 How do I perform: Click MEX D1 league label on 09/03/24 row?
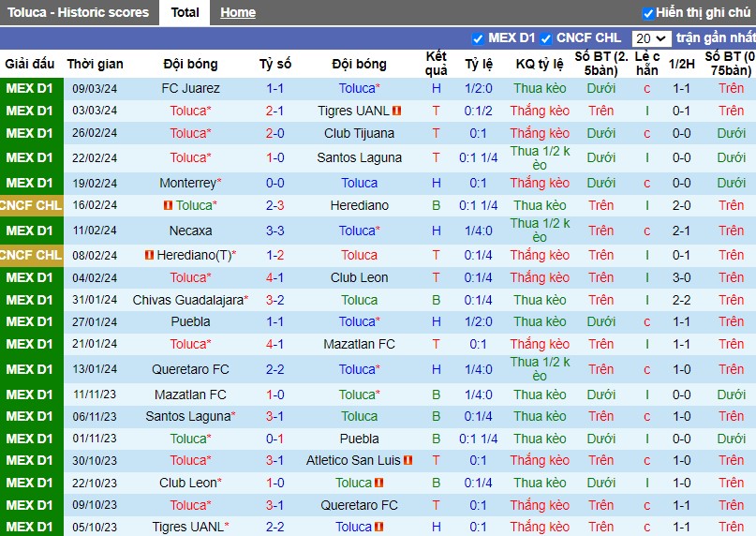(29, 88)
